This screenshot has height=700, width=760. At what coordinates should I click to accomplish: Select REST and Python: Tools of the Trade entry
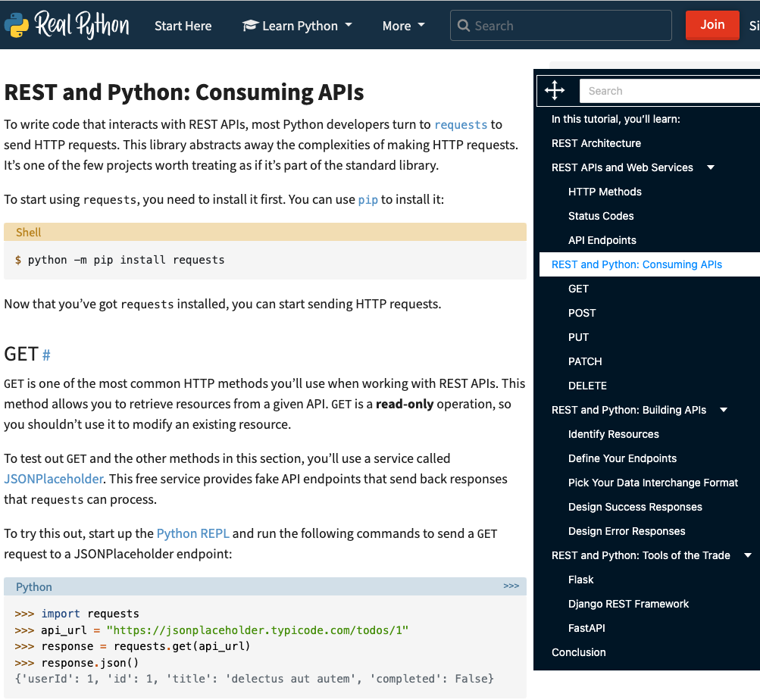pos(640,555)
